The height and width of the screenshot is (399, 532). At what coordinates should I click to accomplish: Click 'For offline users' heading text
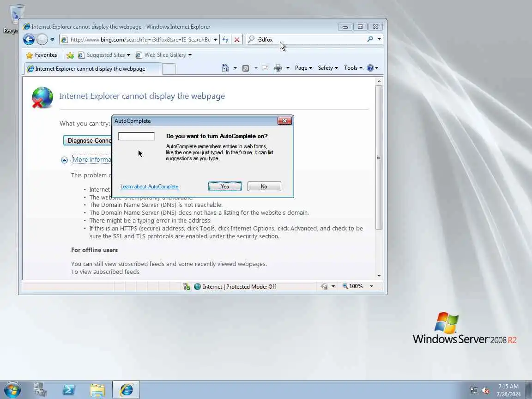tap(94, 250)
